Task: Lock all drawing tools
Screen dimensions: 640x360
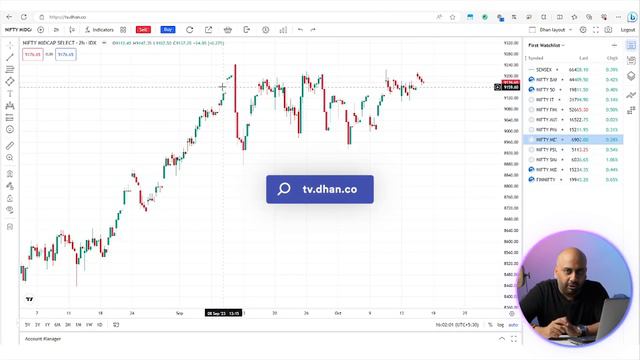Action: tap(10, 198)
